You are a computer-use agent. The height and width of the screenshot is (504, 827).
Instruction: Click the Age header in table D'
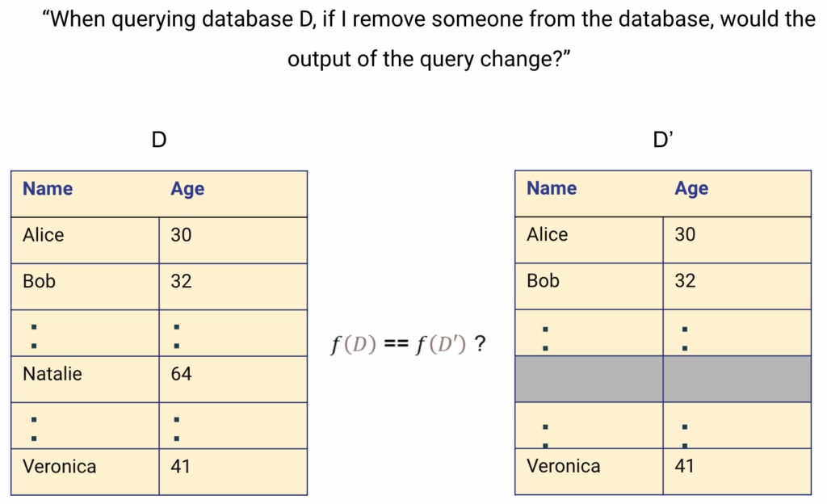[x=691, y=188]
